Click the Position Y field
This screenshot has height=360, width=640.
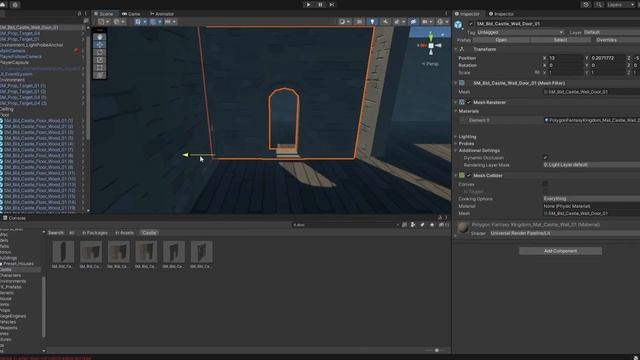tap(608, 58)
